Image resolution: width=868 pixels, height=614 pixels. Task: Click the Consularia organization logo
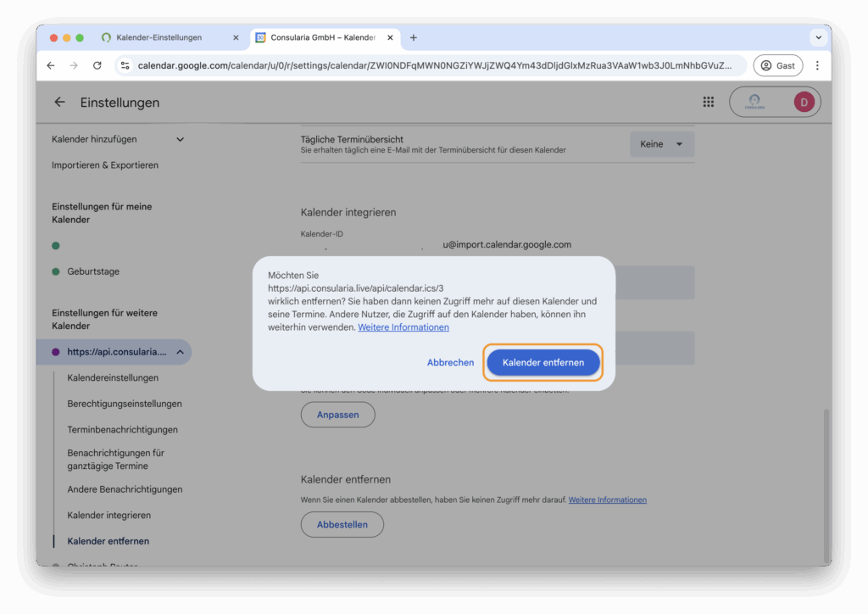pos(754,102)
